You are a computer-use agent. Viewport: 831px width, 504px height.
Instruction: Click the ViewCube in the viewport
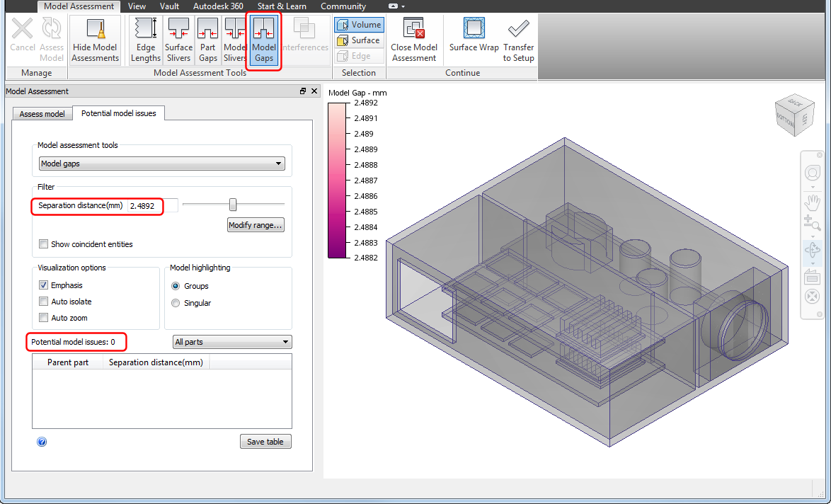click(x=794, y=115)
